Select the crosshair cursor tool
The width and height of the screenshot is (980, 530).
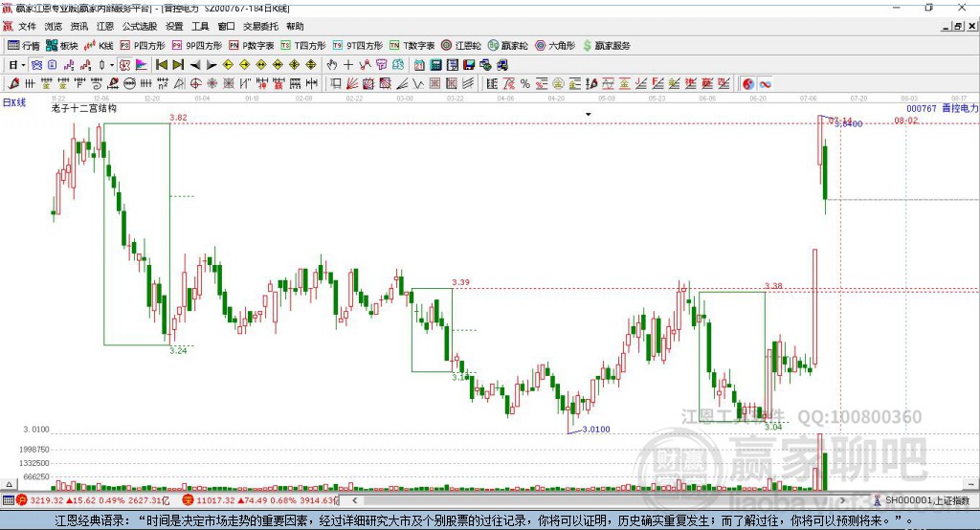click(x=348, y=65)
